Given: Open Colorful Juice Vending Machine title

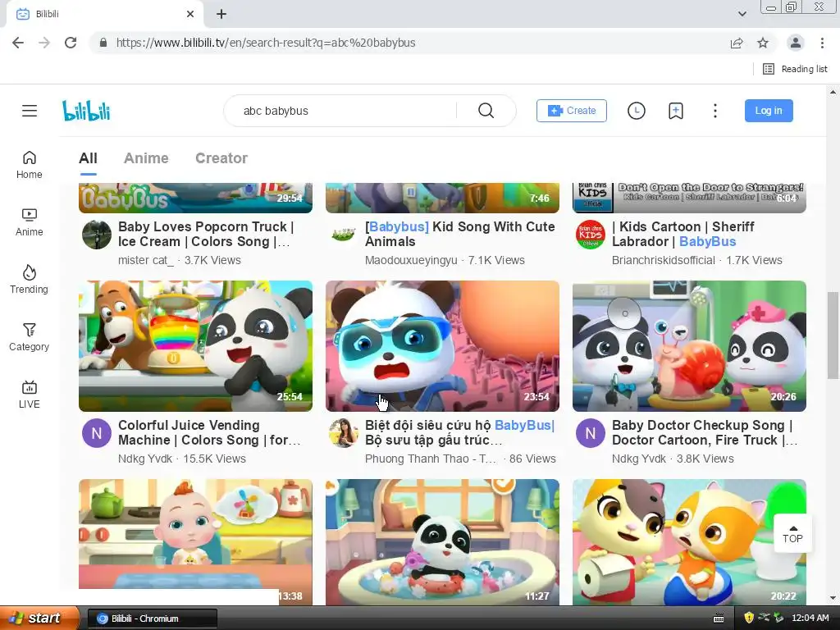Looking at the screenshot, I should click(x=209, y=432).
